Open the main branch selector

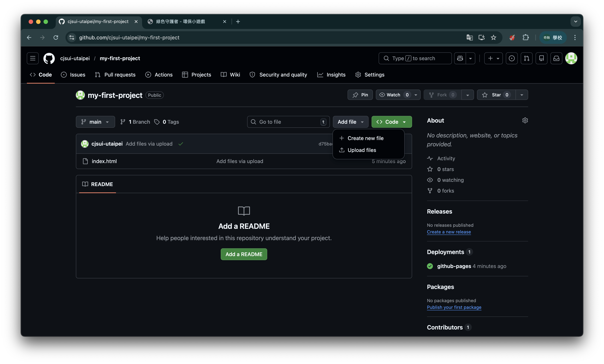coord(95,122)
